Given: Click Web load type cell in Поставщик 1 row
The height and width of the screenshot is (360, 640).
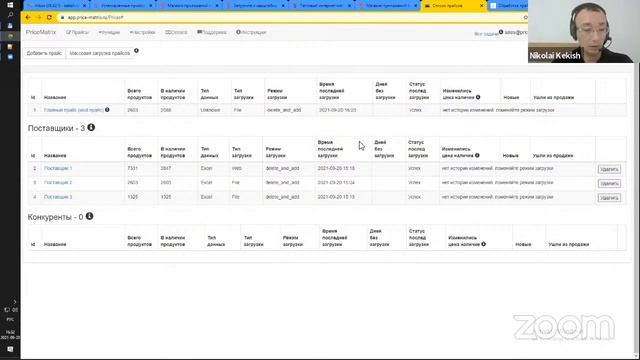Looking at the screenshot, I should tap(237, 168).
